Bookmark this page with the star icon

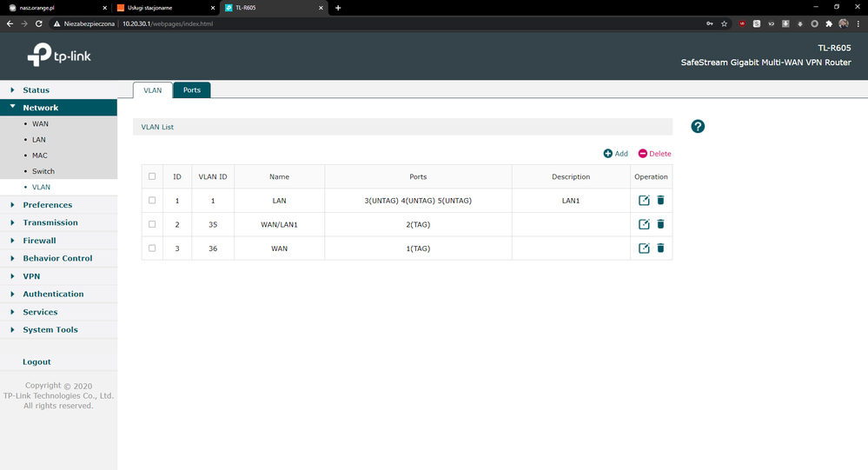tap(724, 23)
